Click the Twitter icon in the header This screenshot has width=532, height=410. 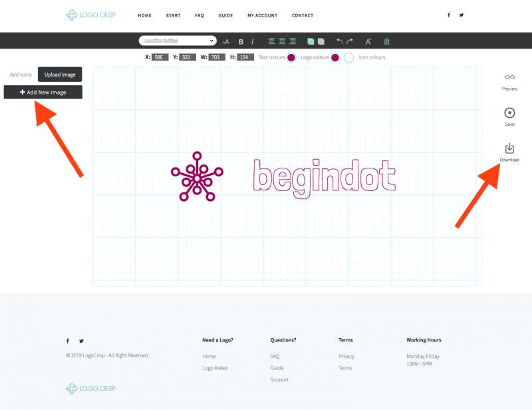[x=461, y=15]
